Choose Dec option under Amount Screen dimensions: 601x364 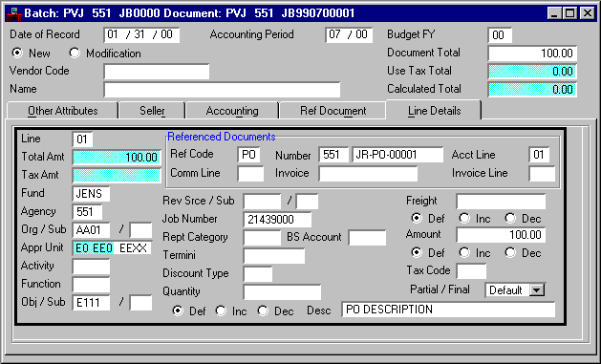click(x=510, y=252)
